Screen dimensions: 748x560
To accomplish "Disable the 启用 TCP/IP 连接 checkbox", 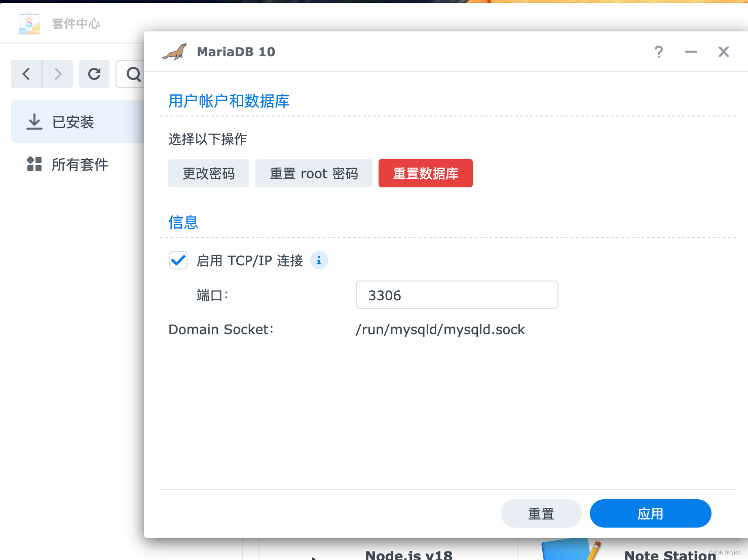I will (x=178, y=260).
